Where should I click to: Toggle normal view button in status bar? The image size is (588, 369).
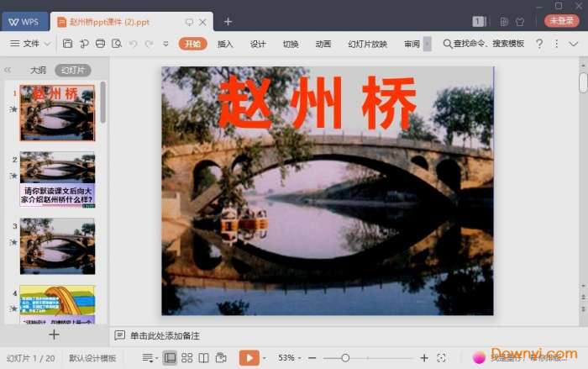171,358
